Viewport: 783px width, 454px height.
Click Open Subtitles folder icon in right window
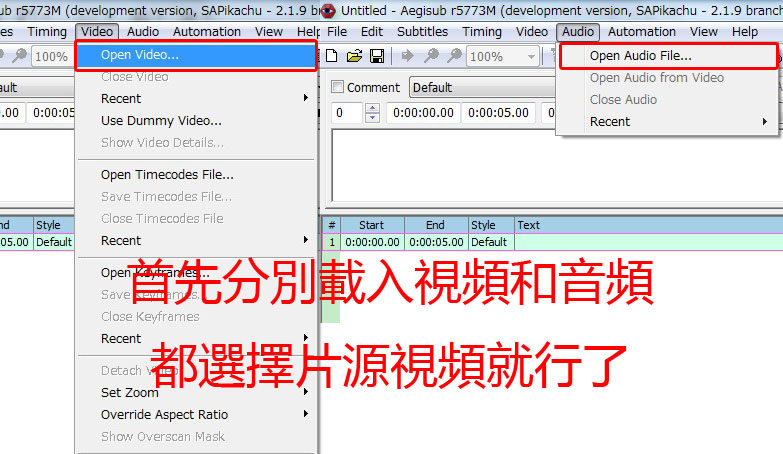(x=354, y=56)
